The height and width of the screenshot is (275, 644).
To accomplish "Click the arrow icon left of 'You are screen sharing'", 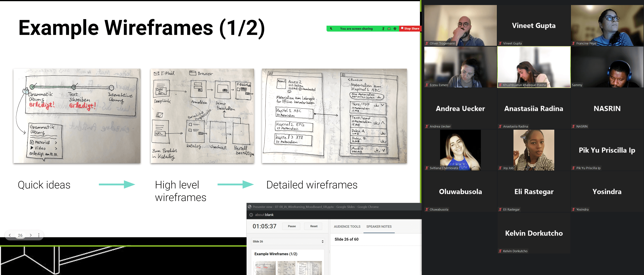I will (x=331, y=29).
